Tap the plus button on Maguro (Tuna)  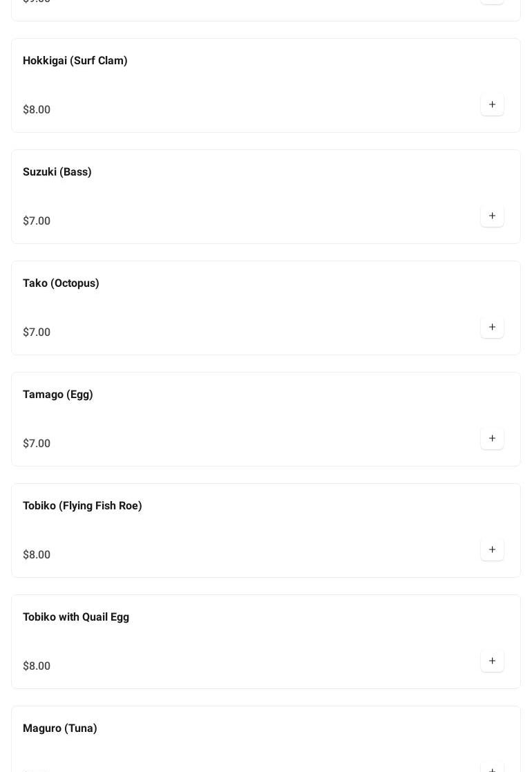click(492, 768)
